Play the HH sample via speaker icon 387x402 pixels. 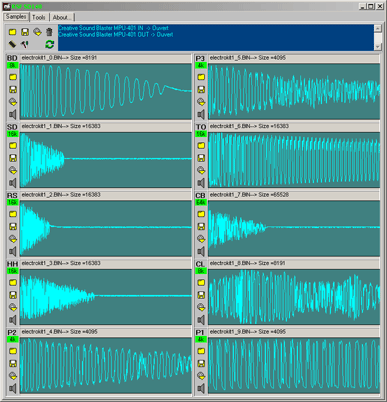point(13,320)
